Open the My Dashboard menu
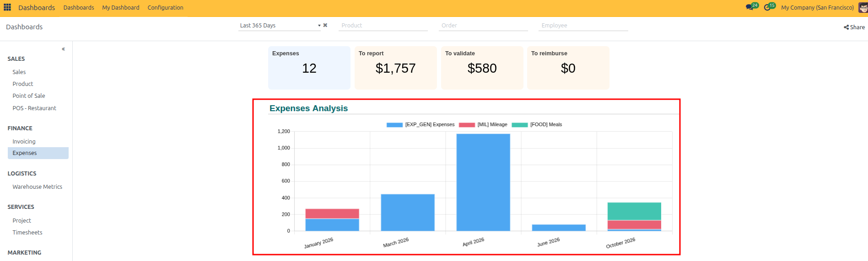The image size is (868, 261). point(121,8)
